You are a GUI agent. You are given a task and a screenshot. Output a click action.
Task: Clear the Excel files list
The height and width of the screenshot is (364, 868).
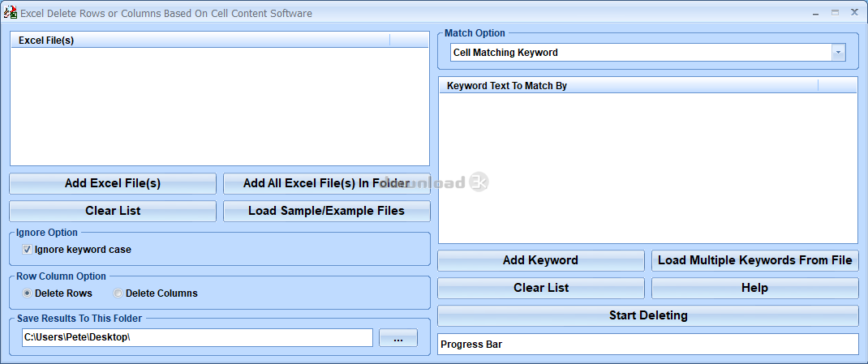tap(113, 212)
